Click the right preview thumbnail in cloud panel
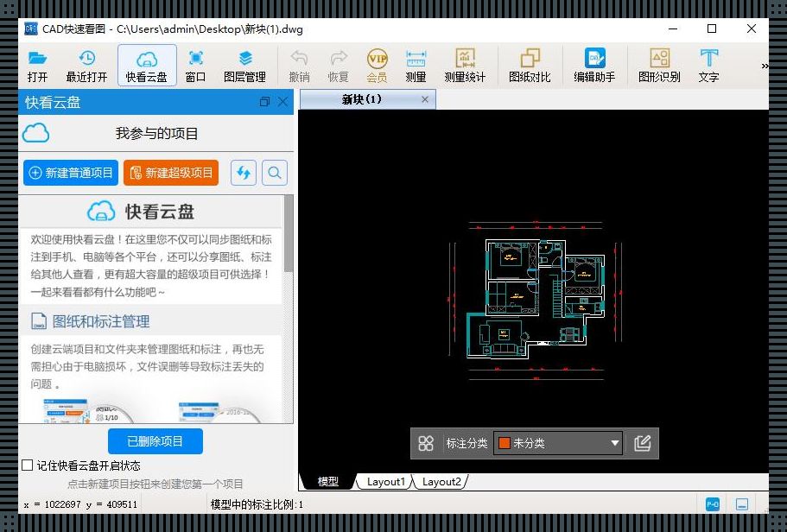 pyautogui.click(x=219, y=412)
